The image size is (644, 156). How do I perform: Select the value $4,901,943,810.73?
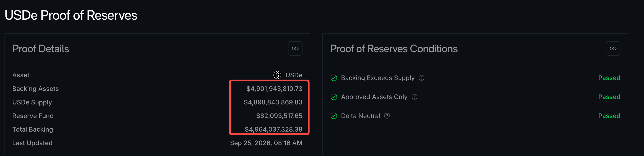(x=274, y=89)
